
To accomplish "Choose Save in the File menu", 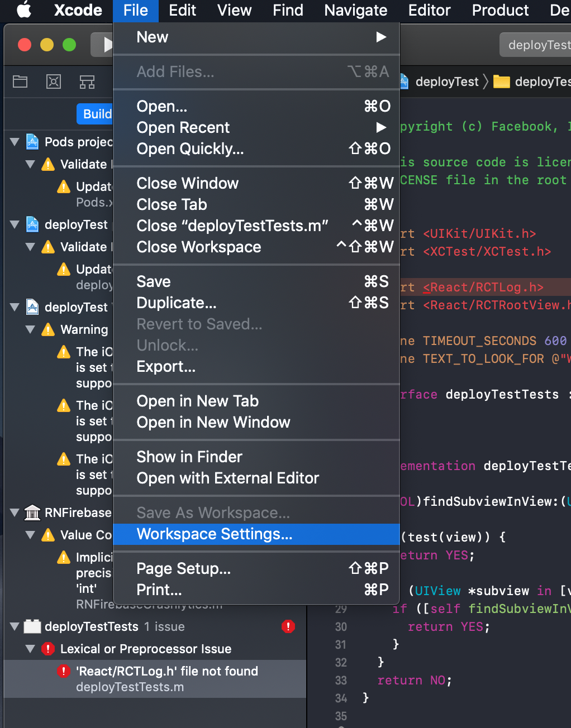I will point(256,282).
